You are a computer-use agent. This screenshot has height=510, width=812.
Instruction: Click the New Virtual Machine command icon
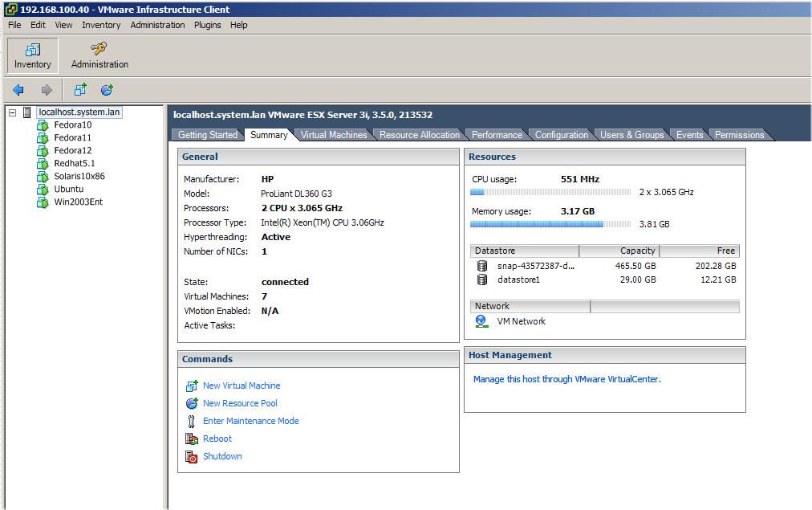192,386
